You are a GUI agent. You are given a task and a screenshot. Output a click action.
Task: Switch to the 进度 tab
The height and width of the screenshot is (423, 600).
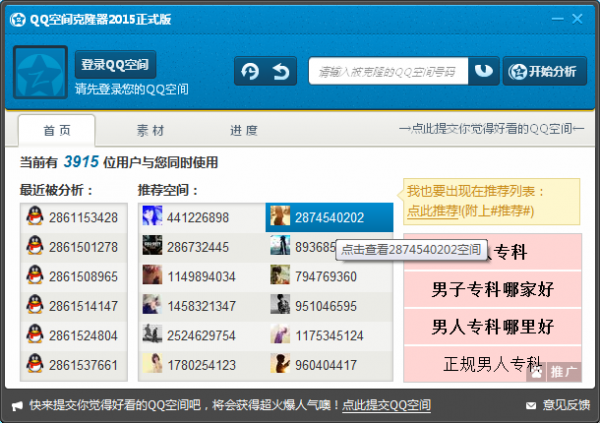(244, 131)
